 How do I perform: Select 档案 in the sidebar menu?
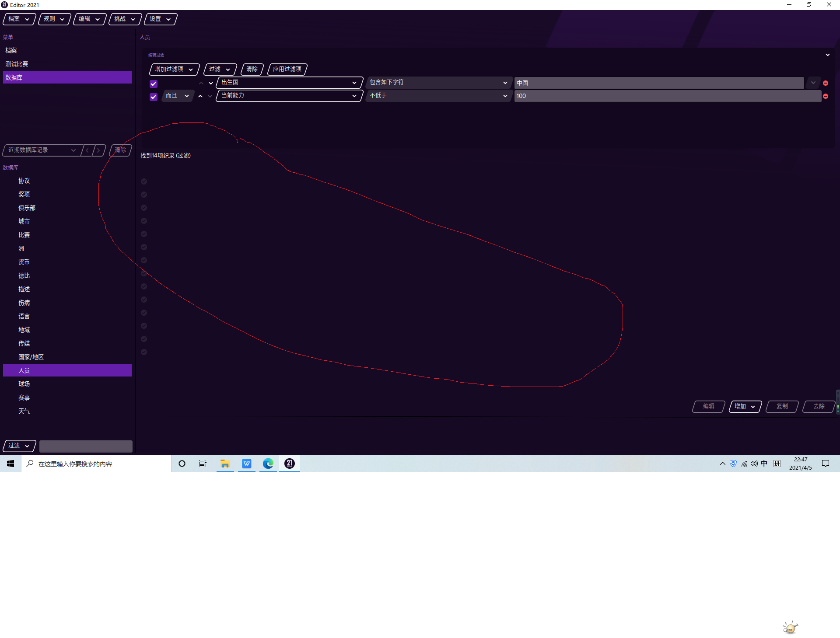pos(67,51)
